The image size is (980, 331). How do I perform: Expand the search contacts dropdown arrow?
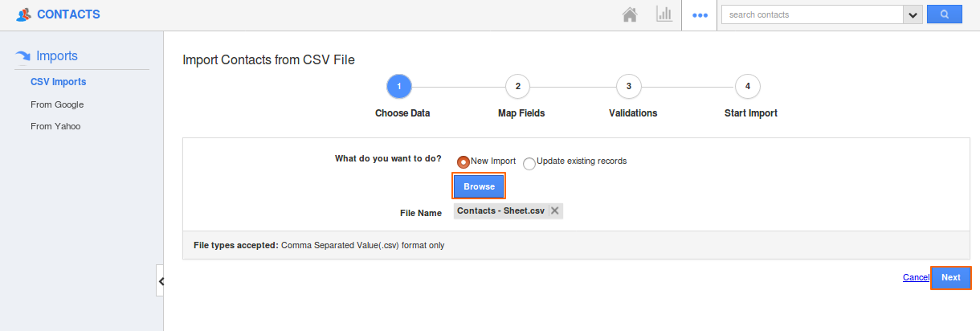click(x=912, y=14)
